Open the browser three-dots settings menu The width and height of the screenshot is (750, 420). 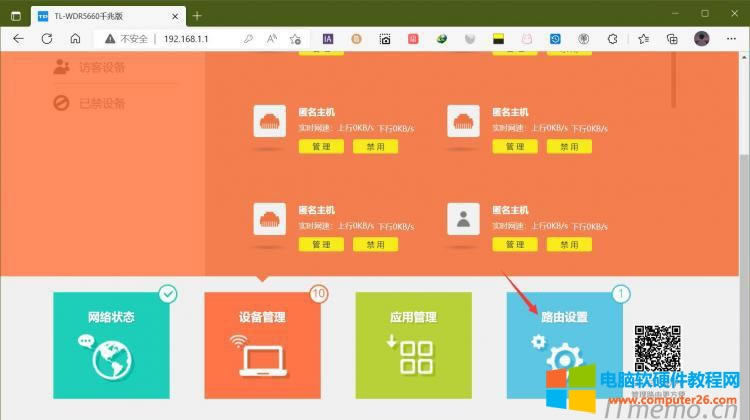pos(733,38)
